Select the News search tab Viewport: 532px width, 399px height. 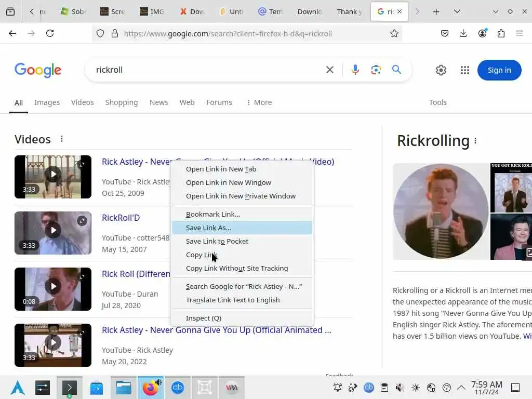tap(159, 102)
